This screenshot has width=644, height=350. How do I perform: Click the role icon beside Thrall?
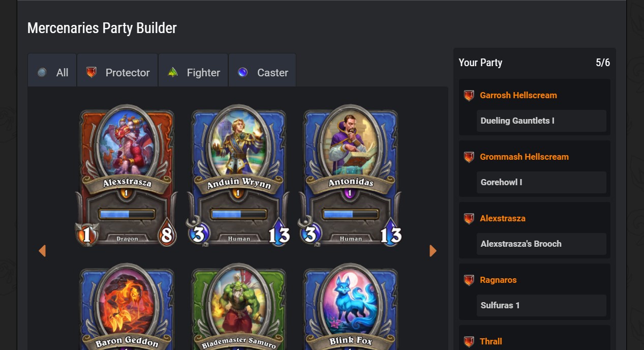pos(469,342)
